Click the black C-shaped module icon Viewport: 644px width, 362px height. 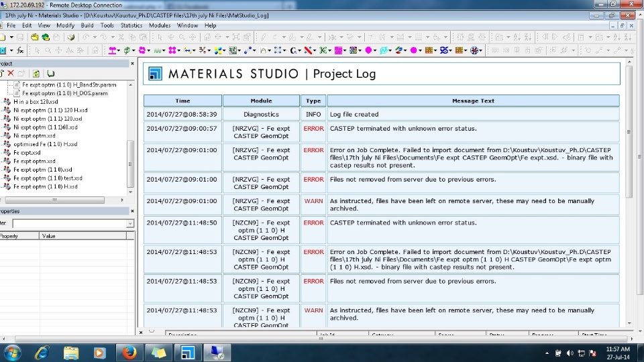click(x=293, y=50)
